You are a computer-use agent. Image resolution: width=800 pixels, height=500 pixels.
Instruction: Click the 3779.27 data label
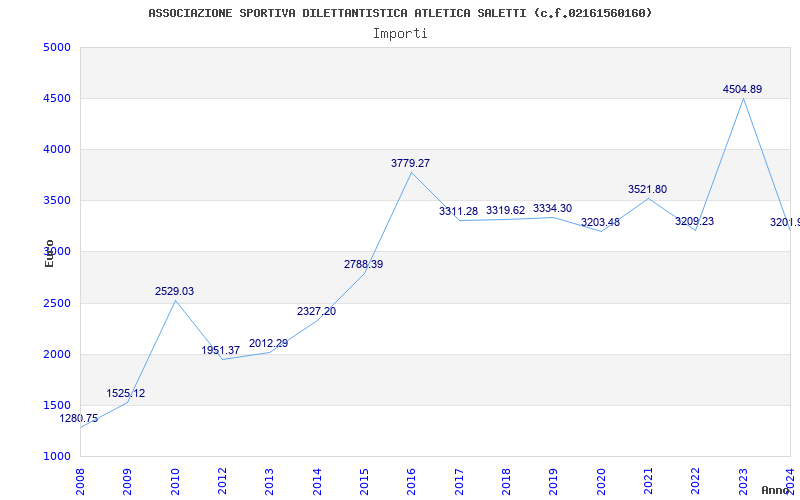(x=410, y=163)
